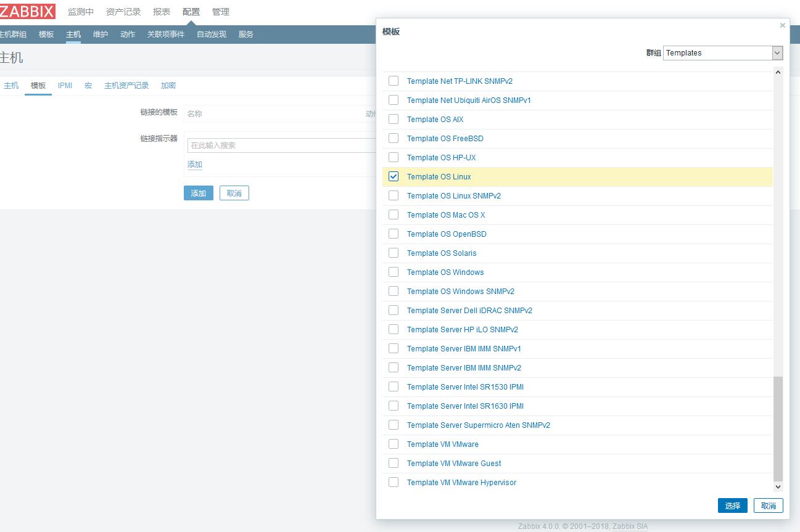Open the Template OS Linux link

click(439, 177)
